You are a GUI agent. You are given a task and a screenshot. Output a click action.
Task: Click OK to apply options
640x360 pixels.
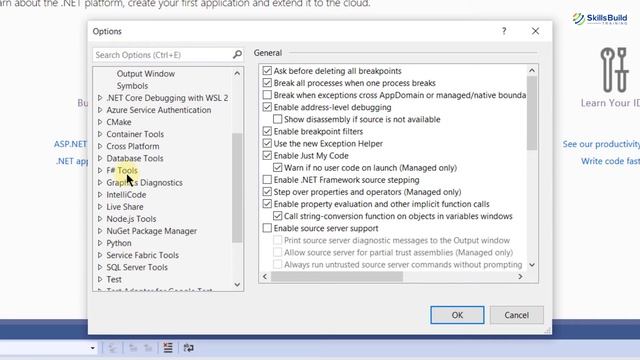click(x=457, y=315)
